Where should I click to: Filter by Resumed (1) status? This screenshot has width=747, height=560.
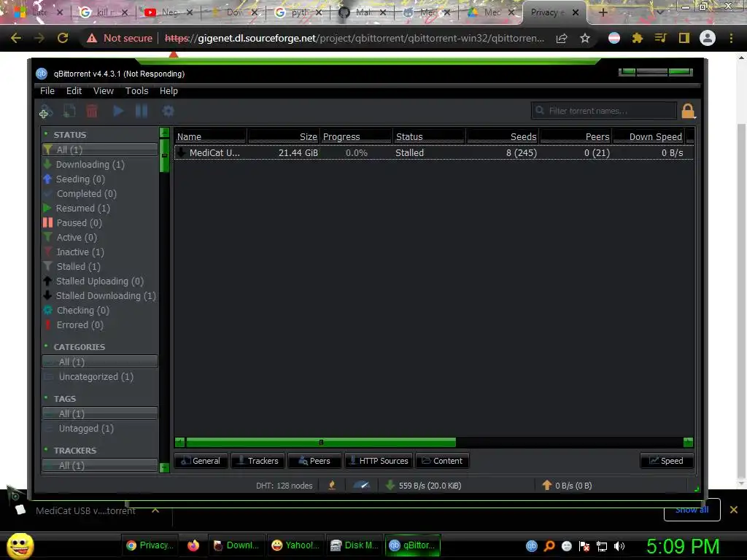tap(99, 208)
